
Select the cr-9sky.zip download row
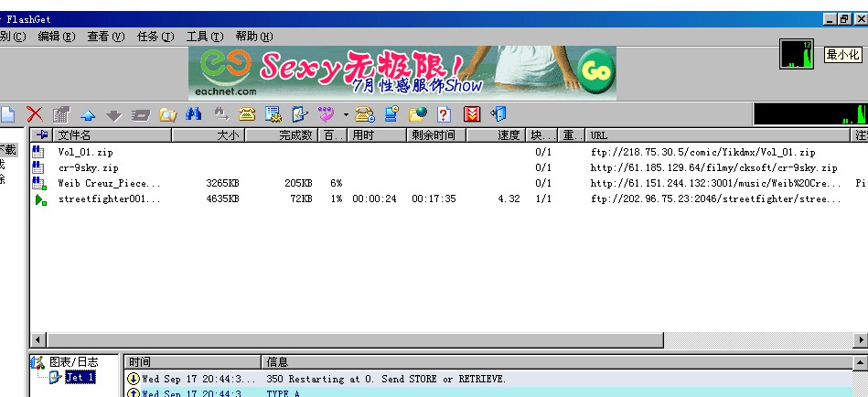(448, 167)
